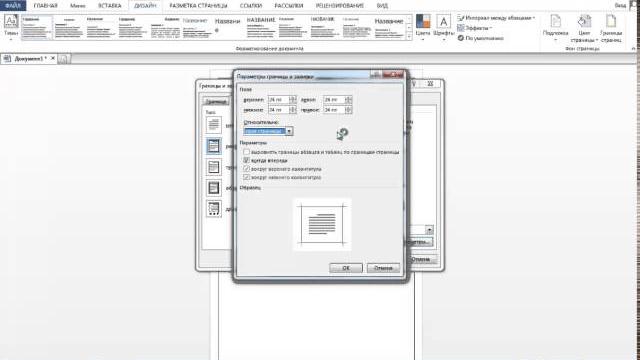
Task: Click Отмена in the border options dialog
Action: click(x=383, y=268)
